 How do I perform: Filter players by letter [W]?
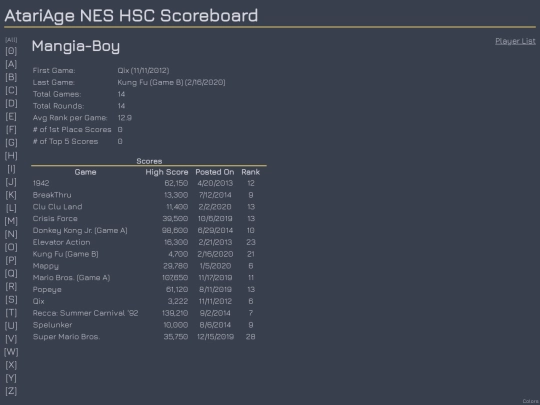click(x=11, y=352)
